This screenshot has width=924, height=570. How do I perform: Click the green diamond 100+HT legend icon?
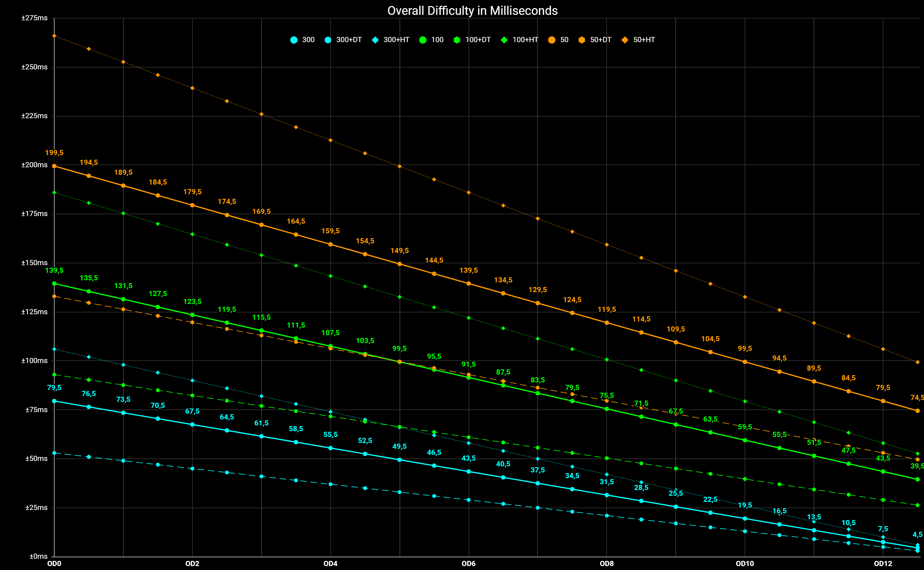pos(504,40)
